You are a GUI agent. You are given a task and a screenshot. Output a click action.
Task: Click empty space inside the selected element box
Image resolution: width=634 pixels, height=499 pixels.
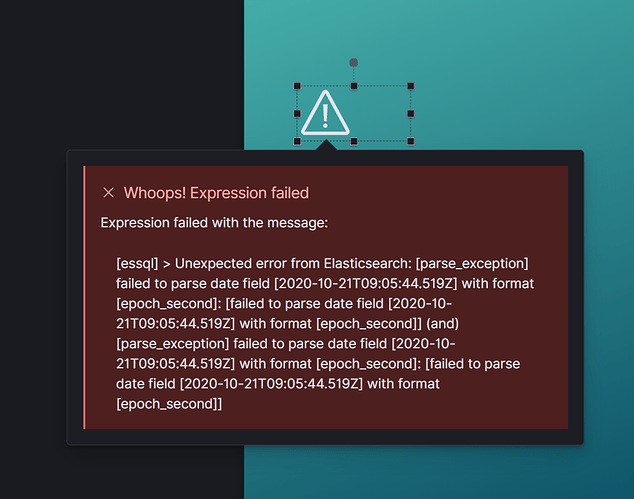point(380,114)
